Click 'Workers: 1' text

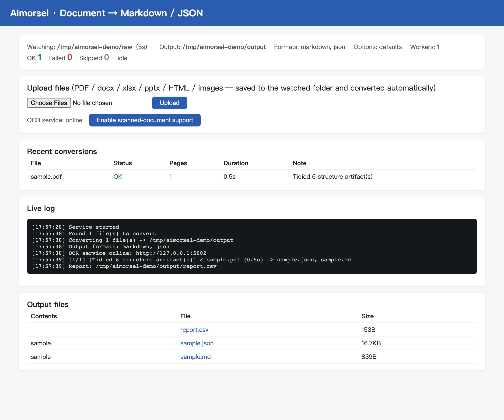[425, 47]
